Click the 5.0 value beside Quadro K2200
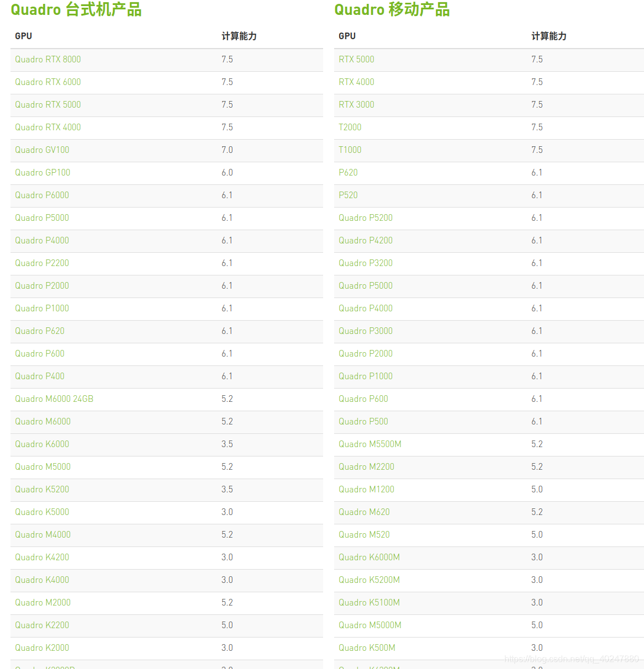The height and width of the screenshot is (669, 644). [227, 625]
